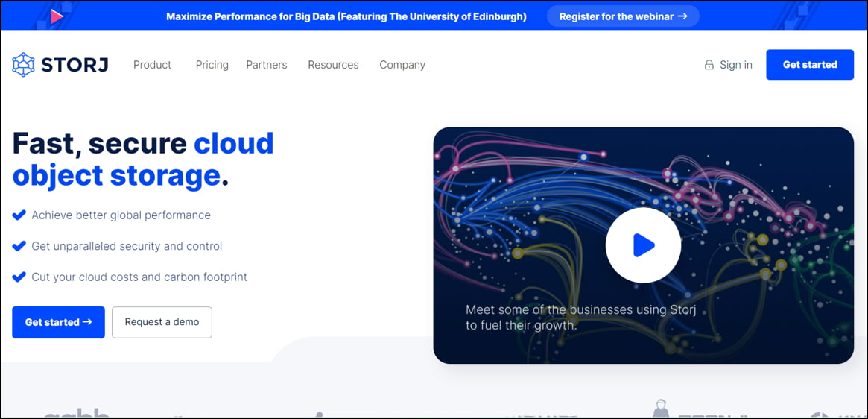This screenshot has width=868, height=419.
Task: Click checkmark beside Achieve better global performance
Action: tap(19, 215)
